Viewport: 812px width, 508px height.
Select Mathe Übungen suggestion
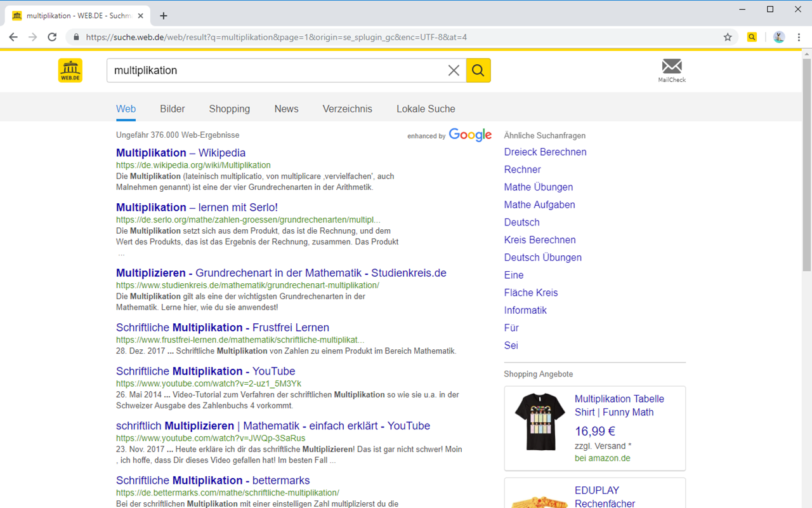pyautogui.click(x=539, y=187)
